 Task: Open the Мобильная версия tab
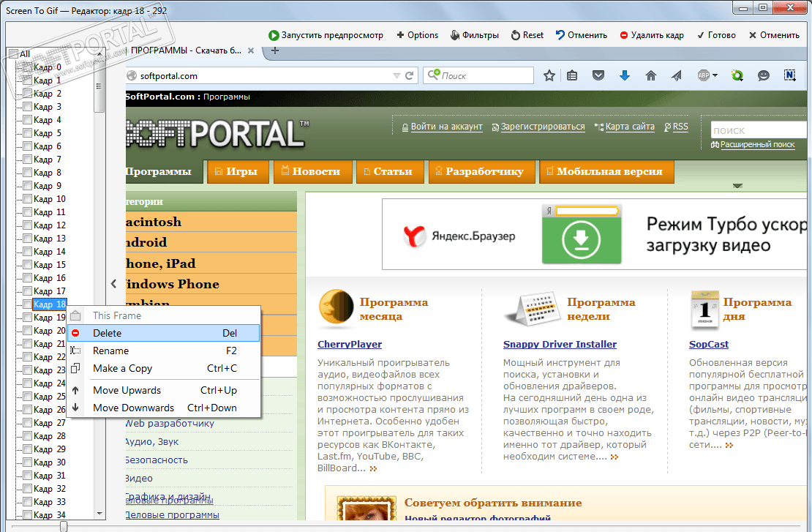point(606,171)
